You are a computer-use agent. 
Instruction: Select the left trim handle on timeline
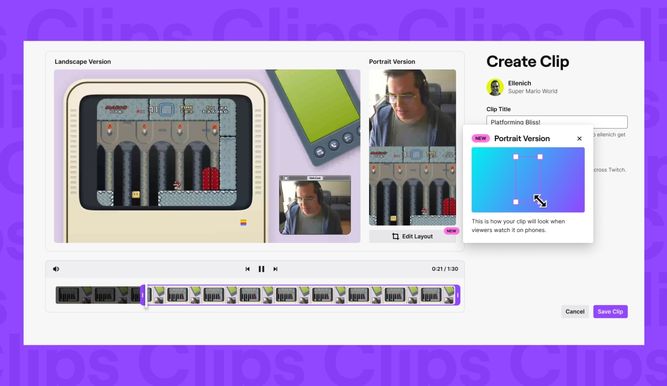143,295
